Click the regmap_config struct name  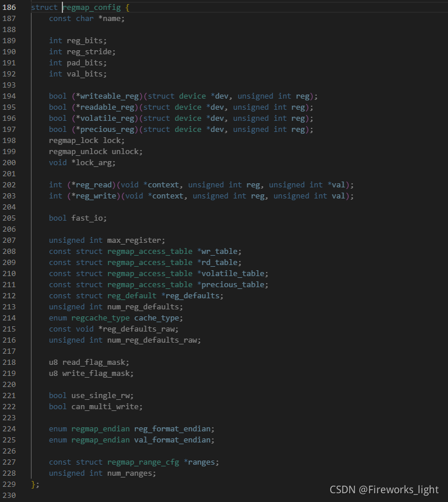pyautogui.click(x=92, y=8)
